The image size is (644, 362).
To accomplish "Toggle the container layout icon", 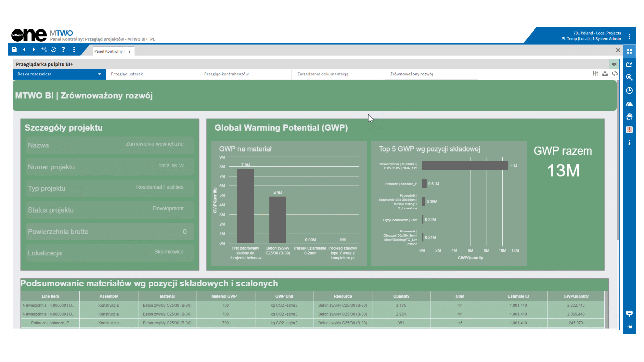I will point(614,64).
